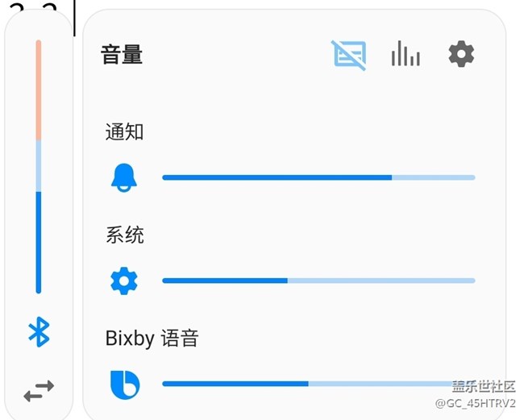Viewport: 524px width, 420px height.
Task: Mute notifications using the bell icon
Action: point(124,177)
